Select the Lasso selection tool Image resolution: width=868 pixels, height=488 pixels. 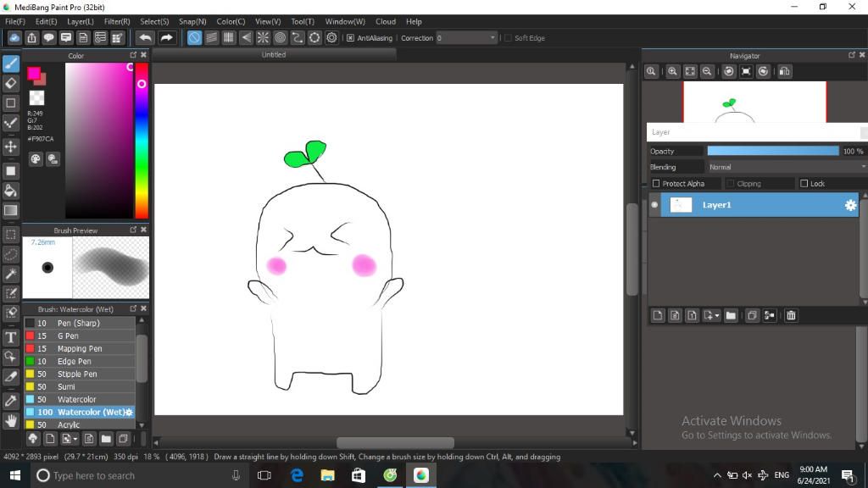[x=11, y=254]
